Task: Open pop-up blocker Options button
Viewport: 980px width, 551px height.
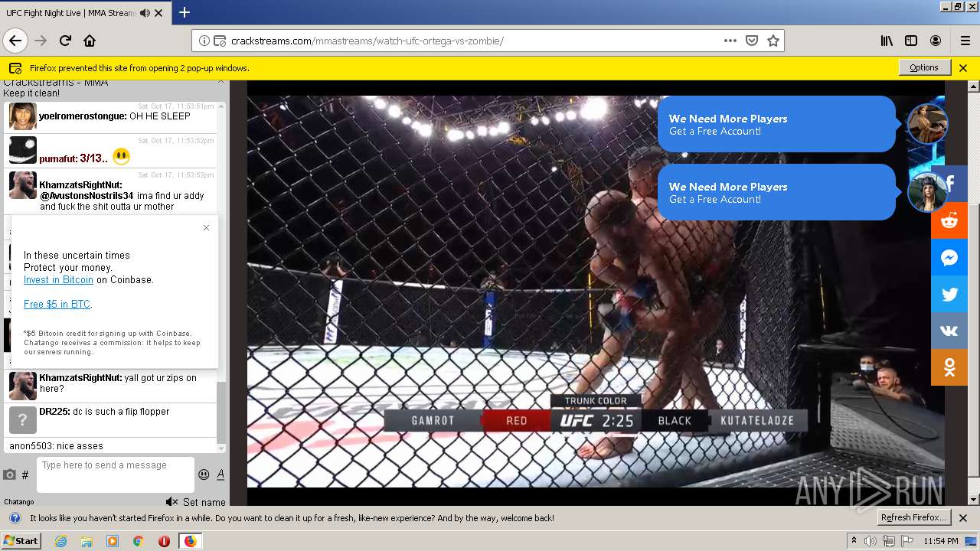Action: (x=924, y=67)
